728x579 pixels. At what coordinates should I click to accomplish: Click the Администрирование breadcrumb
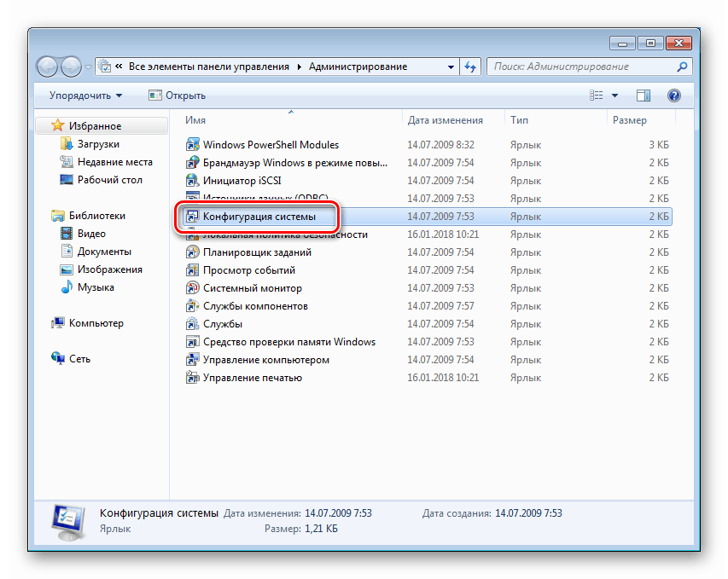tap(358, 67)
